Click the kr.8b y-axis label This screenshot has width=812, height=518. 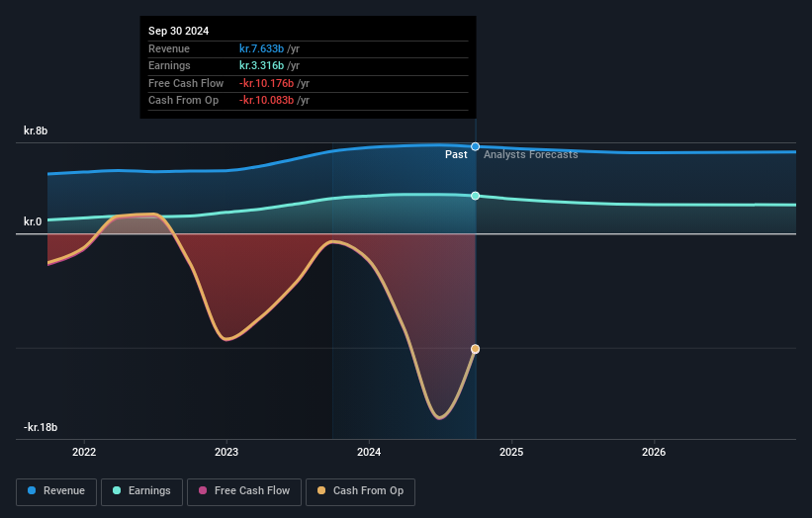(x=36, y=130)
